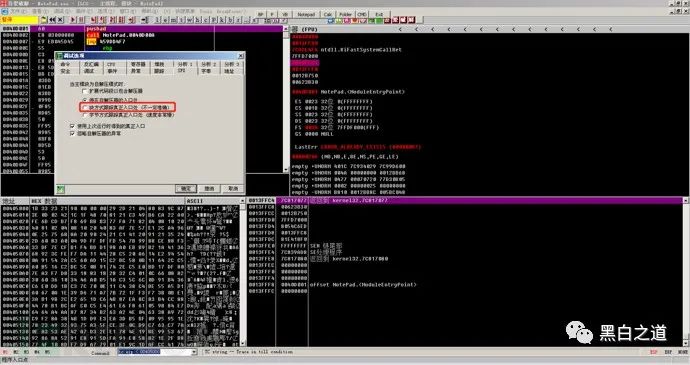Click the HEX 数据 dump column header
This screenshot has width=690, height=365.
(x=107, y=201)
